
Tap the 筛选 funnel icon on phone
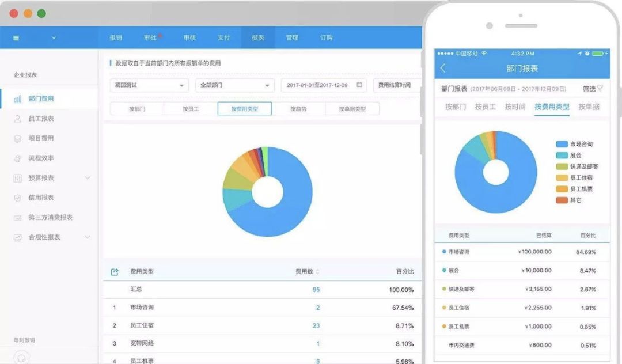(x=600, y=89)
